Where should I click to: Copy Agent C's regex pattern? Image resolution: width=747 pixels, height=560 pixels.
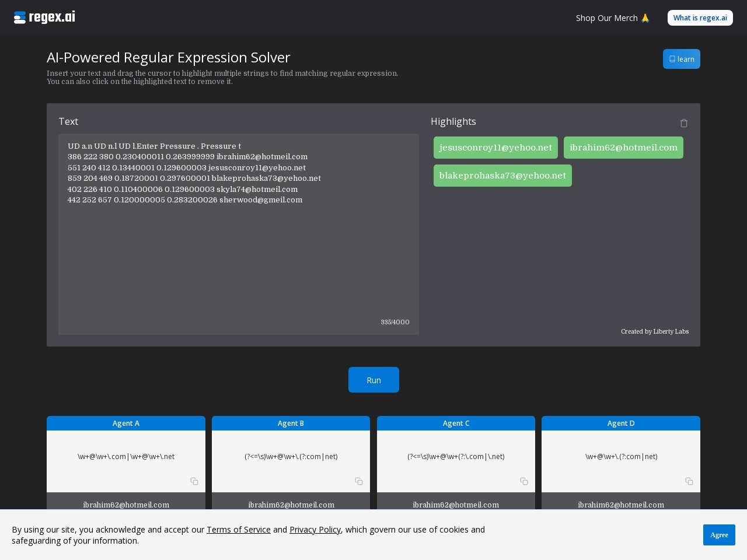[x=524, y=481]
